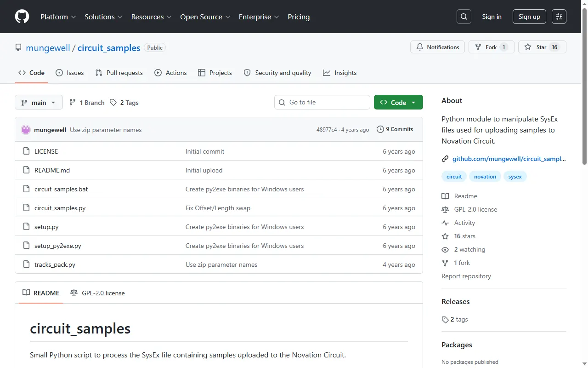The image size is (588, 368).
Task: Go to the GitHub homepage logo
Action: coord(22,17)
